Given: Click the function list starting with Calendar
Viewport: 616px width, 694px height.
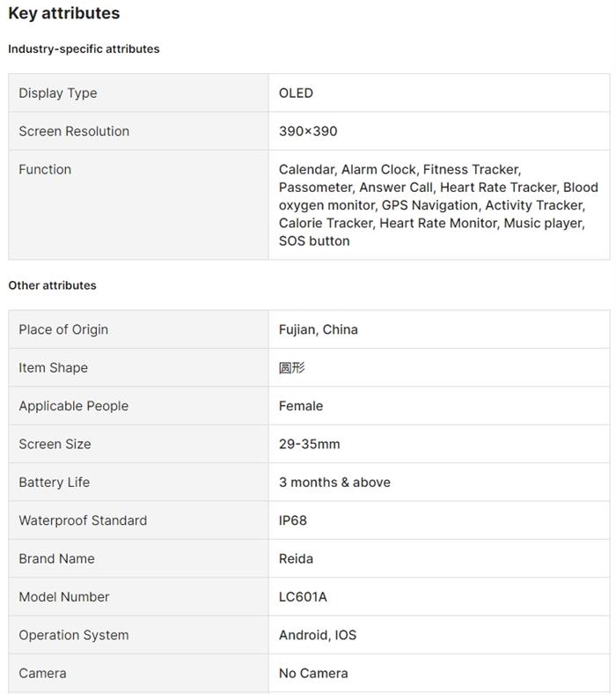Looking at the screenshot, I should pyautogui.click(x=438, y=205).
